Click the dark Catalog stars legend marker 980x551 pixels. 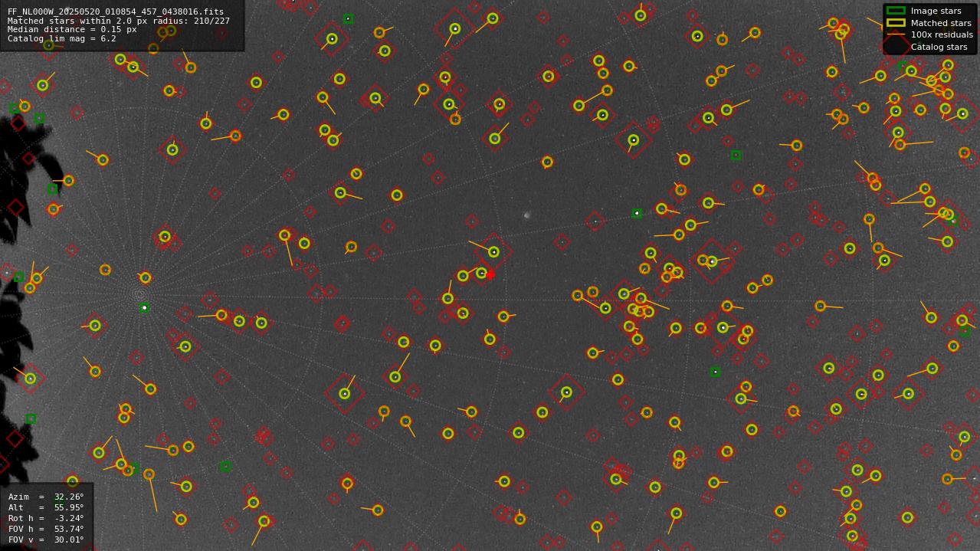895,47
